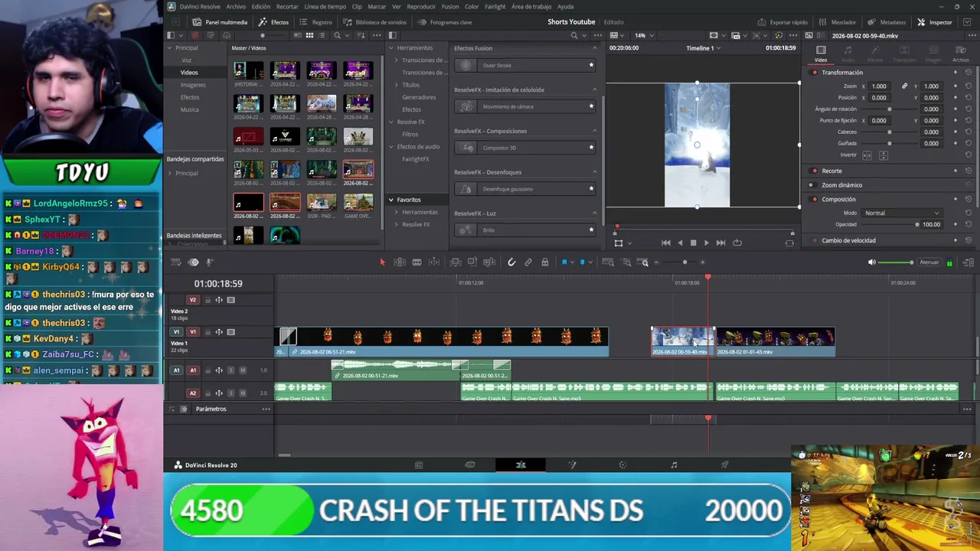
Task: Click the flip vertical icon beside Invertir
Action: coord(883,155)
